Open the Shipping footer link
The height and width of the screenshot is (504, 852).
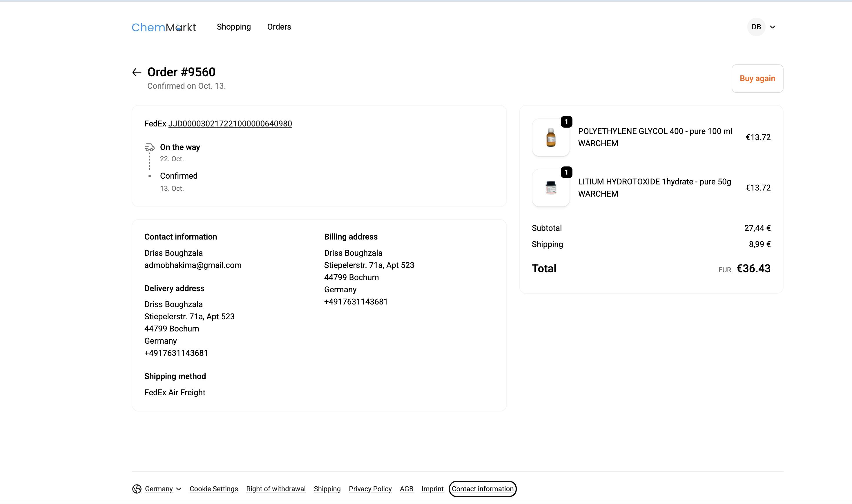327,489
